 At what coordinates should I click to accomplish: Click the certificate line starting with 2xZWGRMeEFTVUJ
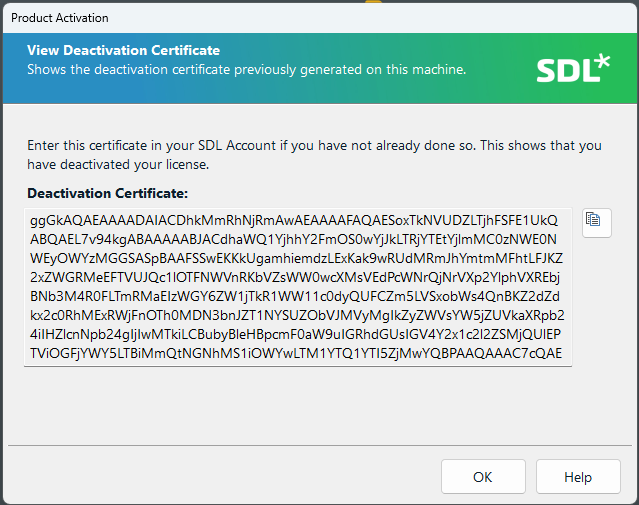pyautogui.click(x=296, y=277)
